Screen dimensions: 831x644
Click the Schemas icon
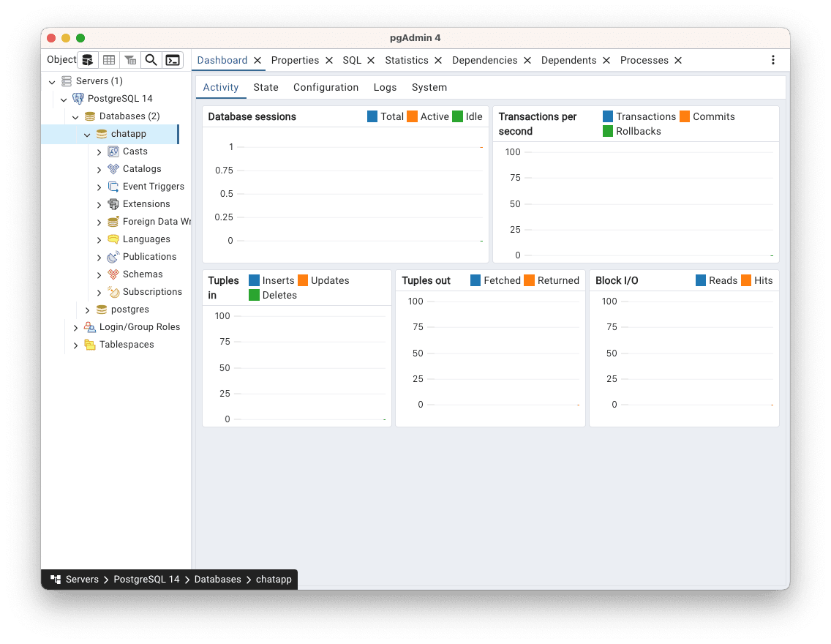click(113, 274)
